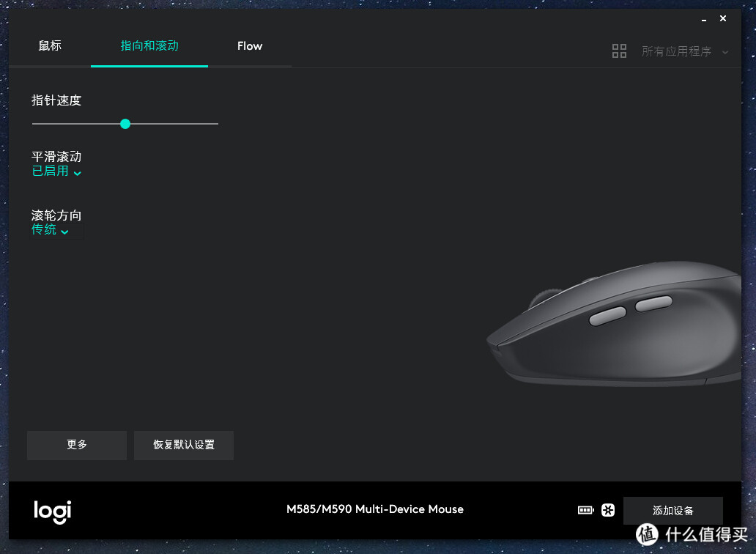Check the battery level icon
756x554 pixels.
(585, 510)
